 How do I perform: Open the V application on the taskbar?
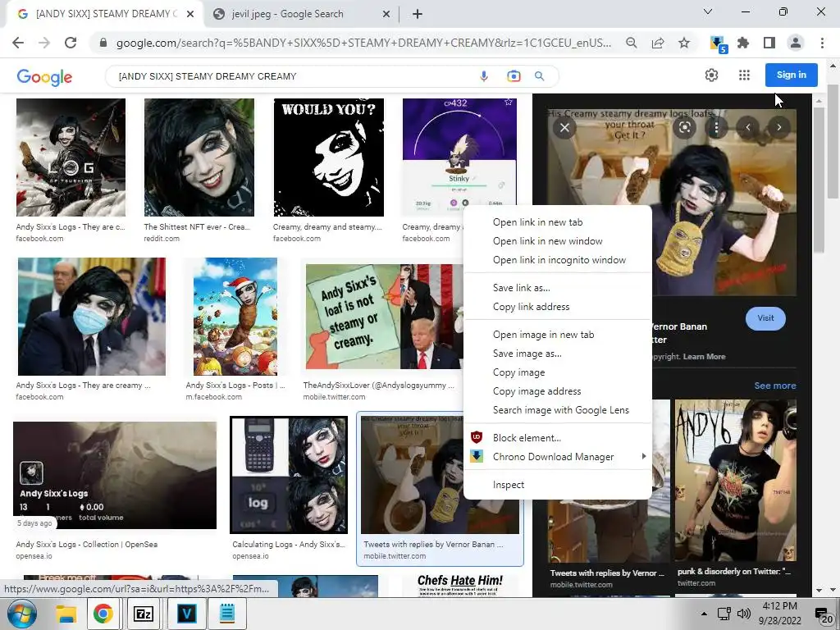coord(186,614)
